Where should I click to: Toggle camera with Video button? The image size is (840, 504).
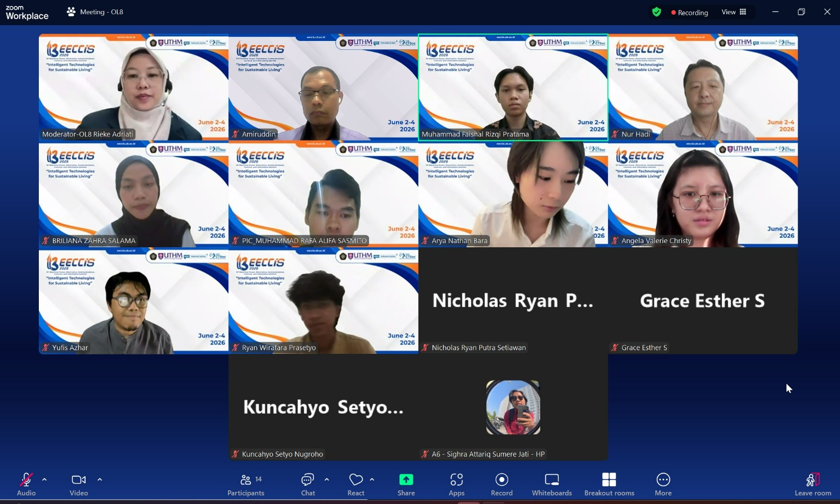pos(79,484)
